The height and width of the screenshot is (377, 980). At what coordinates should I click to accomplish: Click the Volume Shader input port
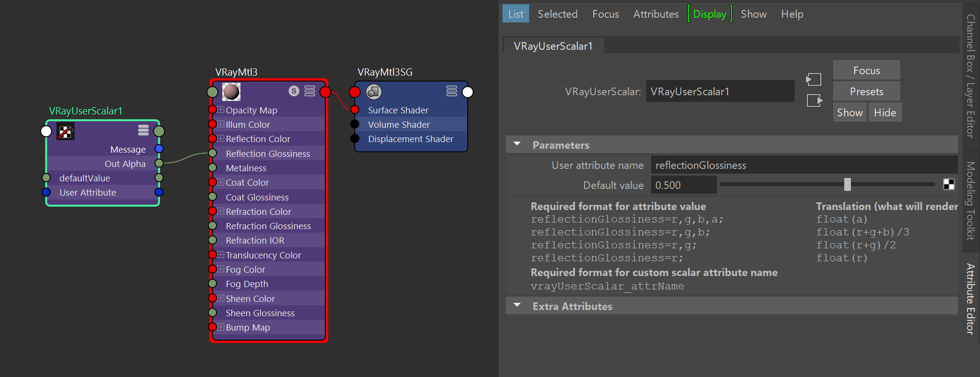pyautogui.click(x=355, y=124)
